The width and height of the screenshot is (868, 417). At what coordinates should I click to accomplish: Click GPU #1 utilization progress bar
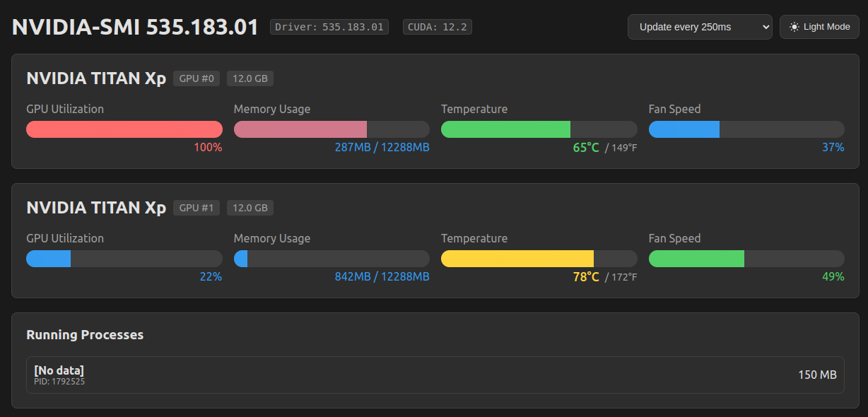tap(124, 259)
